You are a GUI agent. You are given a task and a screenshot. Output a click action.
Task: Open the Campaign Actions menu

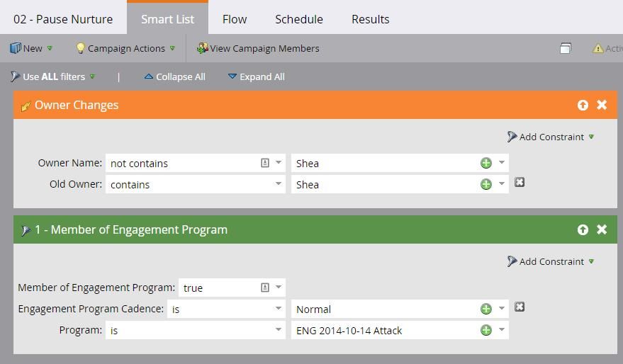125,48
